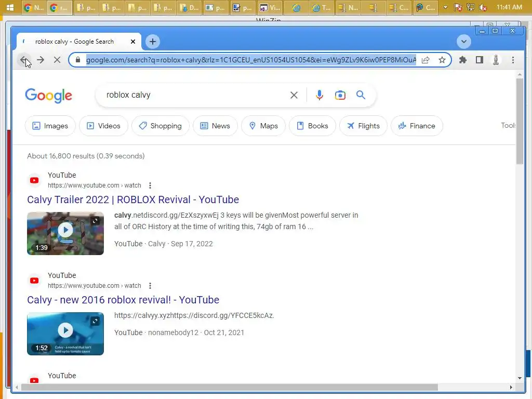
Task: Click the horizontal scrollbar thumb
Action: point(229,387)
